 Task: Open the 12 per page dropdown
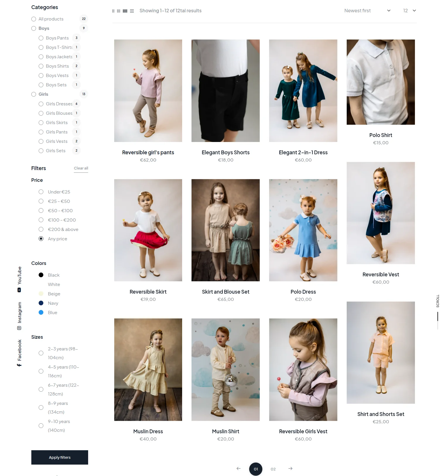(x=409, y=11)
